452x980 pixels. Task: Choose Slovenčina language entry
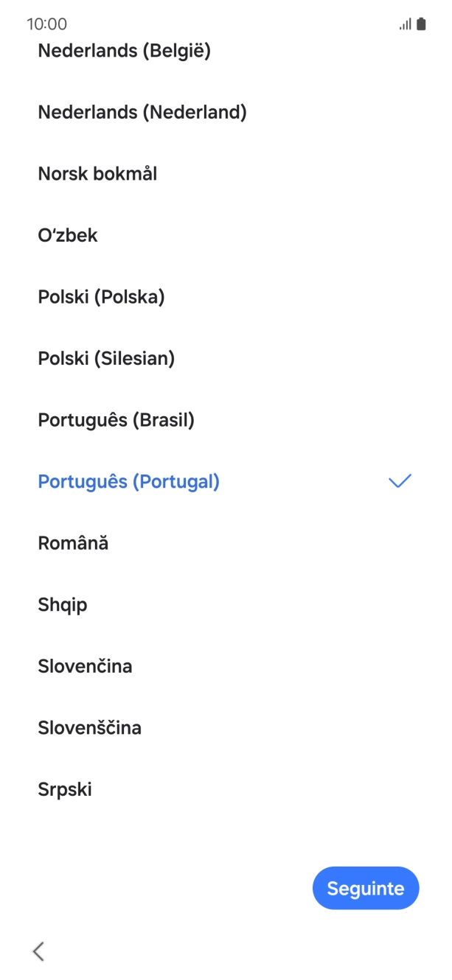(86, 666)
